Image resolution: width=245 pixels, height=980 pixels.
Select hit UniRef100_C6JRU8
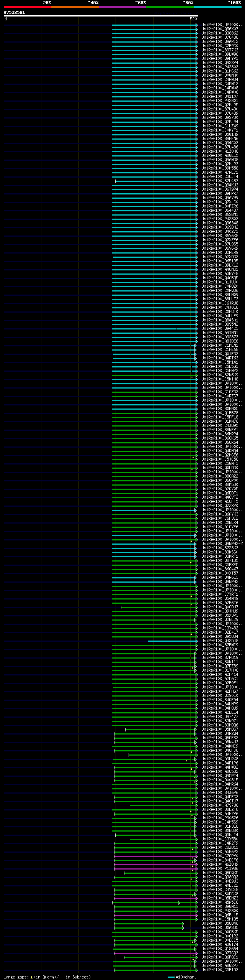click(x=220, y=303)
